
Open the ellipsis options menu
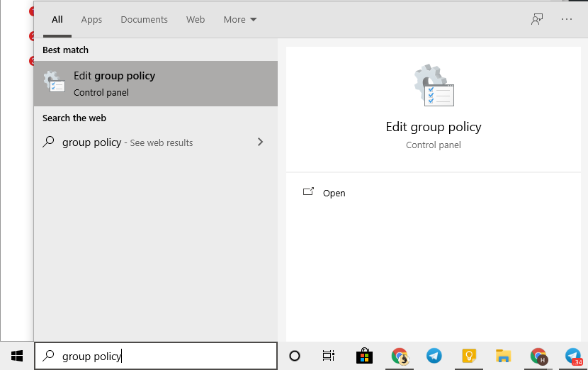567,19
